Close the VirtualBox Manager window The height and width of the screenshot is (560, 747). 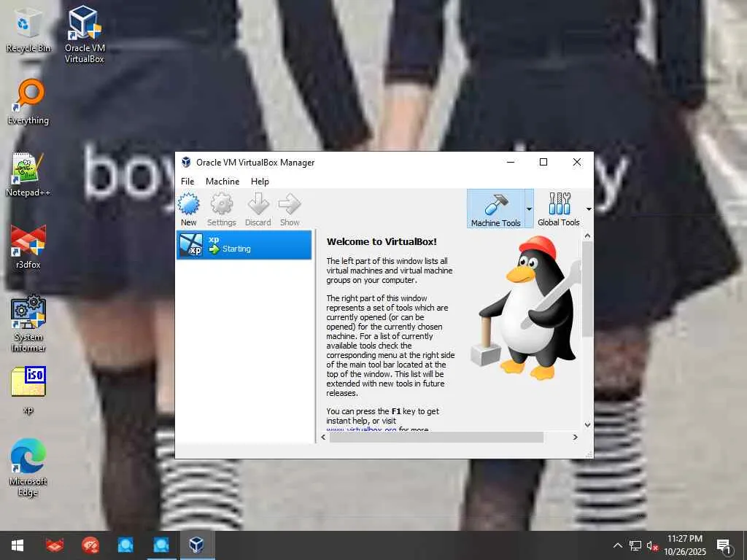click(x=576, y=163)
